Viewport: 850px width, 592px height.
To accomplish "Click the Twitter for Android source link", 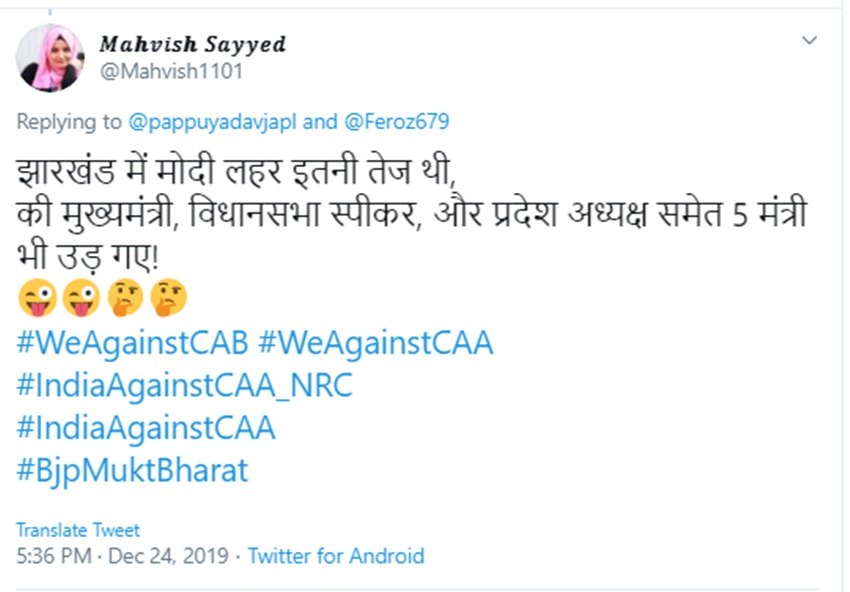I will coord(336,556).
